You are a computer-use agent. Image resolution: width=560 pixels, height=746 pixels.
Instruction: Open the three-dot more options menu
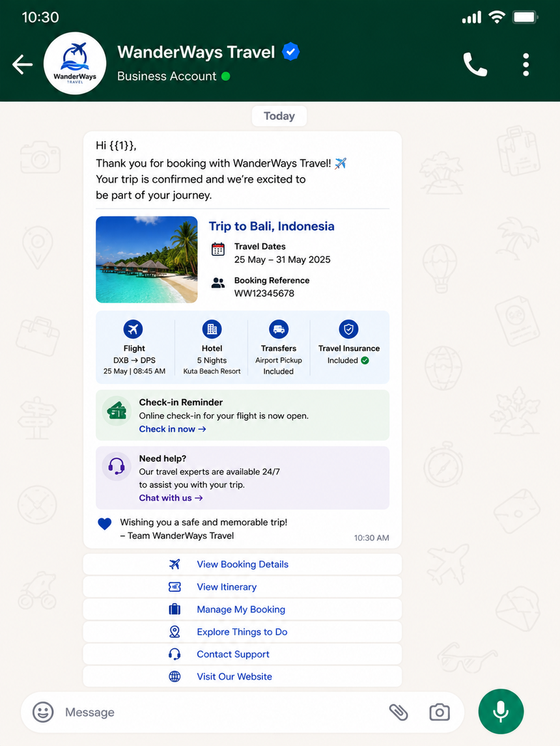525,64
